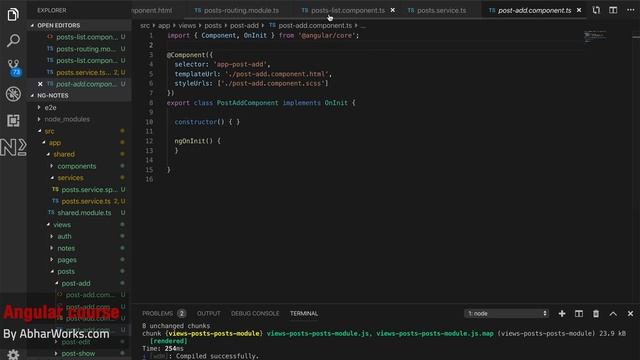
Task: Click the 'src' breadcrumb segment
Action: pyautogui.click(x=145, y=25)
